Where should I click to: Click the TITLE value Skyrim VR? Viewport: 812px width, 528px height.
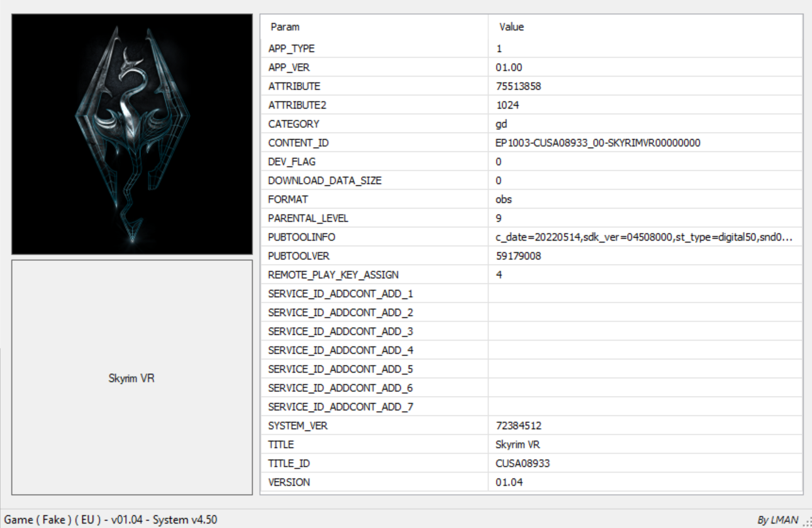pyautogui.click(x=518, y=444)
